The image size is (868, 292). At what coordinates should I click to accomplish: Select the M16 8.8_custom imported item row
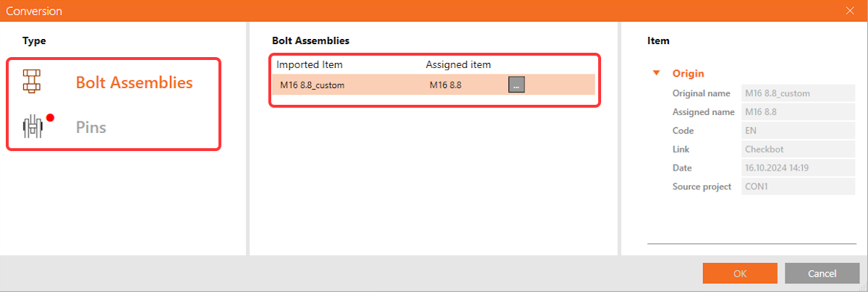(x=312, y=85)
